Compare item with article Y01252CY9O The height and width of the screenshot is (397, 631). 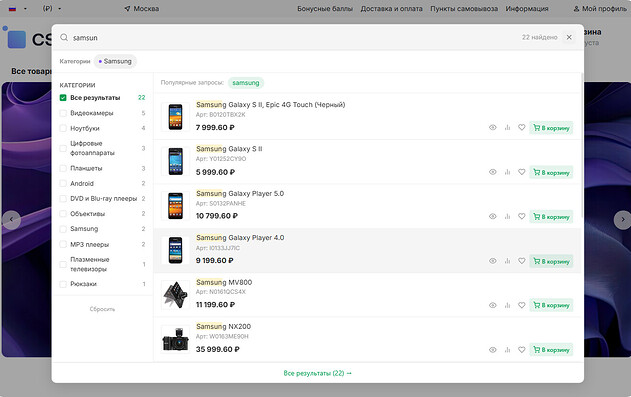507,172
